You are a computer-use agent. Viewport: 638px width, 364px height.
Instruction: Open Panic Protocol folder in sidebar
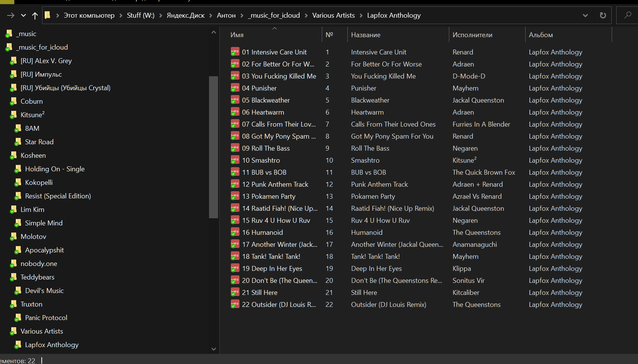point(46,318)
